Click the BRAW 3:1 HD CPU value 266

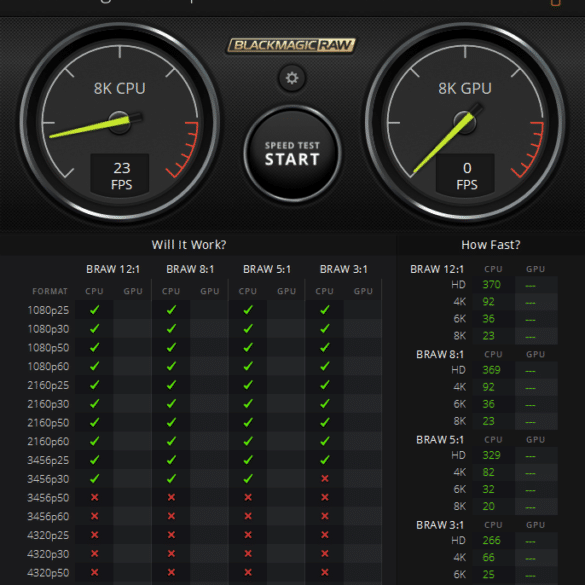491,541
